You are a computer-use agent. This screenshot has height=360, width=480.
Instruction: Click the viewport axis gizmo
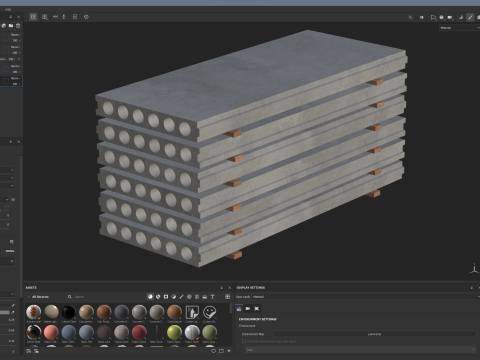point(474,269)
